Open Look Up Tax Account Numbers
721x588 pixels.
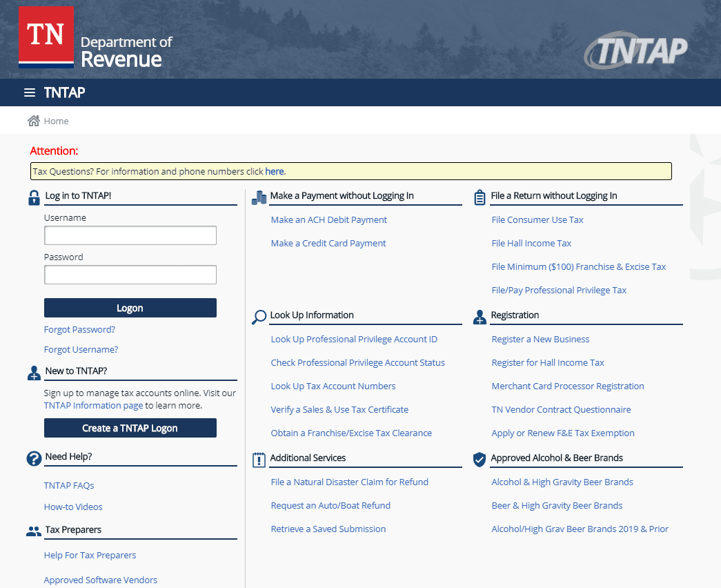click(x=333, y=386)
